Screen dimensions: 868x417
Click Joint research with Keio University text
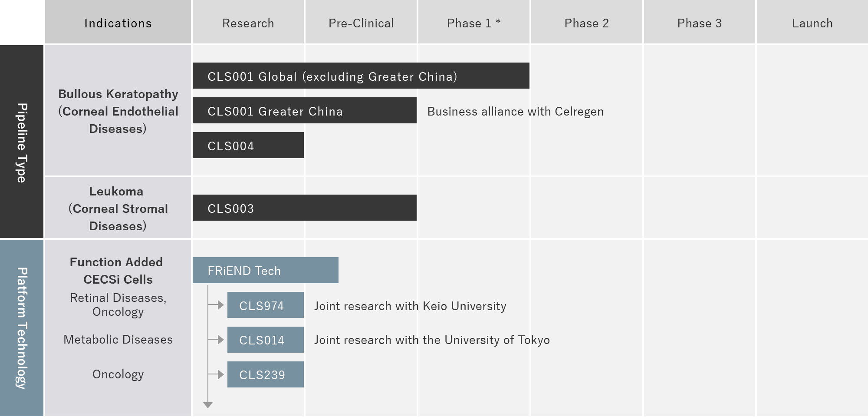[x=410, y=306]
